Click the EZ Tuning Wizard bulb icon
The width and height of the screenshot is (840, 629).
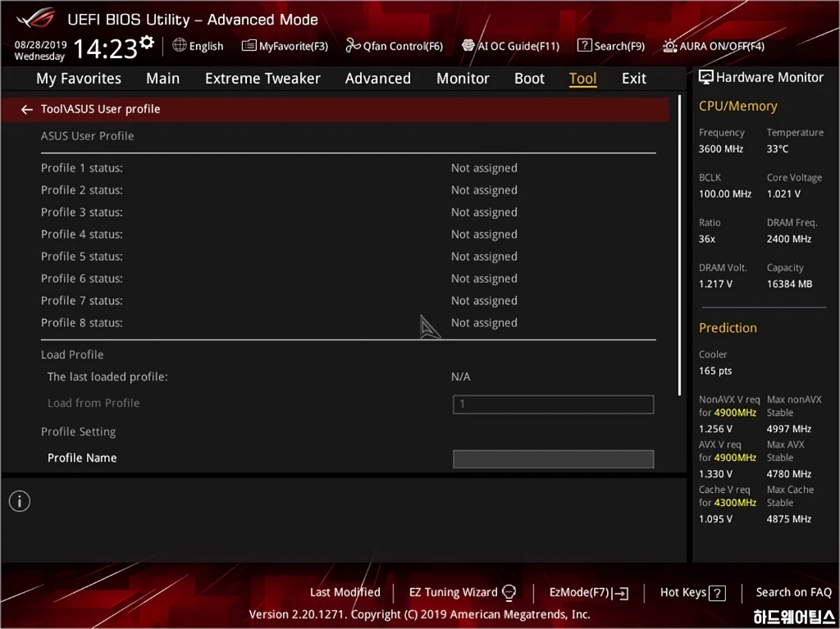(x=509, y=593)
